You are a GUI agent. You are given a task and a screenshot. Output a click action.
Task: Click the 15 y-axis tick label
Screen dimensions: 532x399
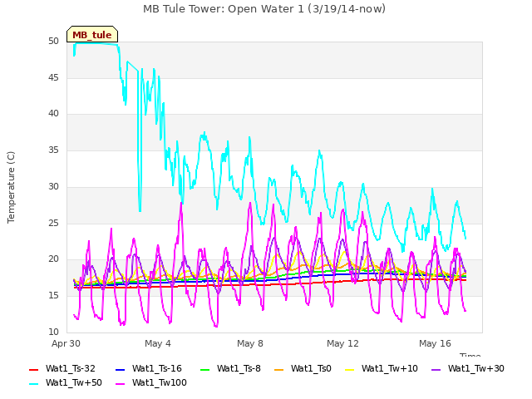coord(53,296)
